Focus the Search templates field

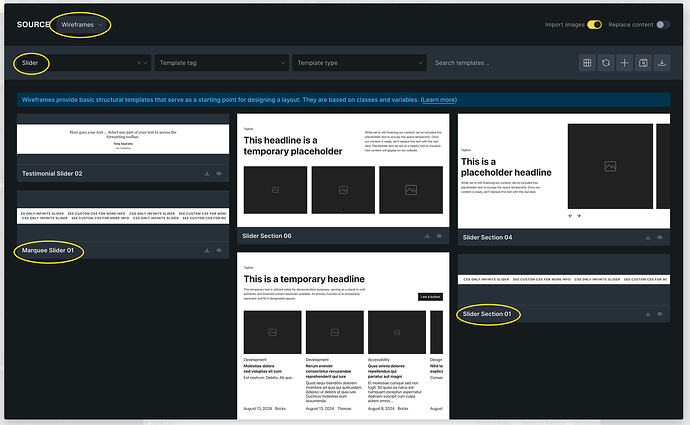point(502,63)
